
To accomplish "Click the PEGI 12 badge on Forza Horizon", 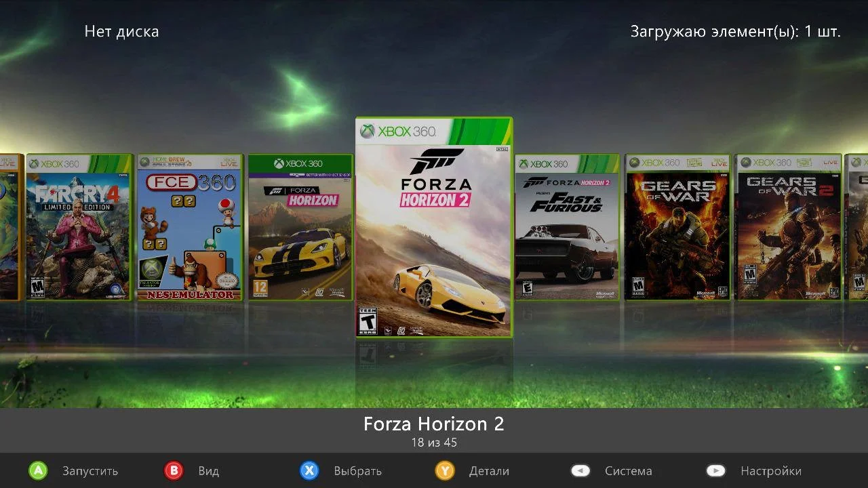I will (x=260, y=288).
